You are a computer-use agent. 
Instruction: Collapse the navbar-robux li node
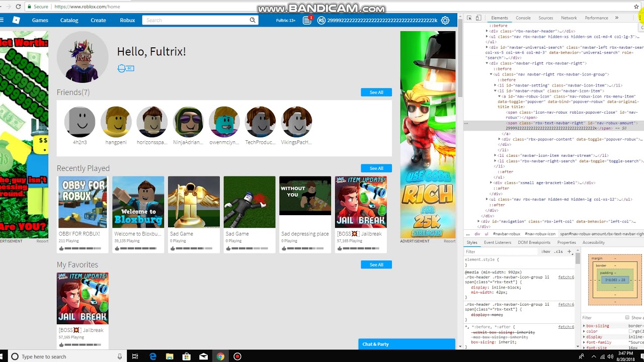click(495, 91)
